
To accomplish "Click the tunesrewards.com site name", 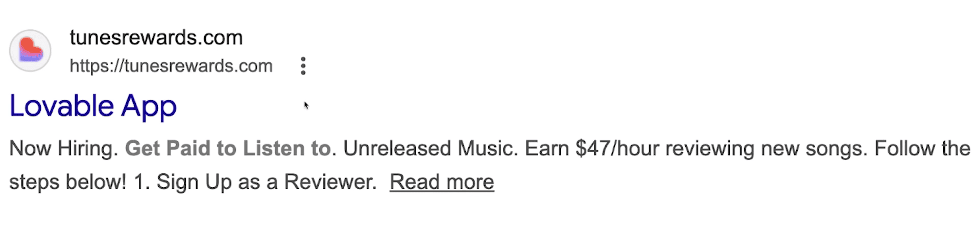I will coord(156,37).
